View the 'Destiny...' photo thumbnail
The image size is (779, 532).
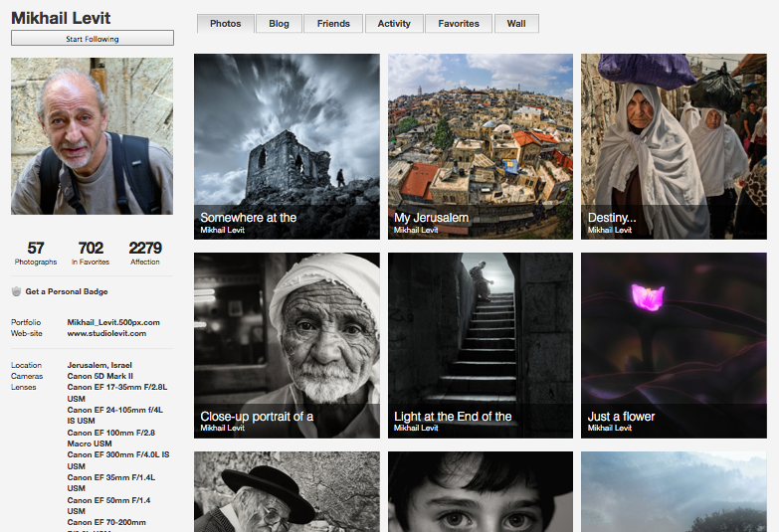pyautogui.click(x=674, y=145)
